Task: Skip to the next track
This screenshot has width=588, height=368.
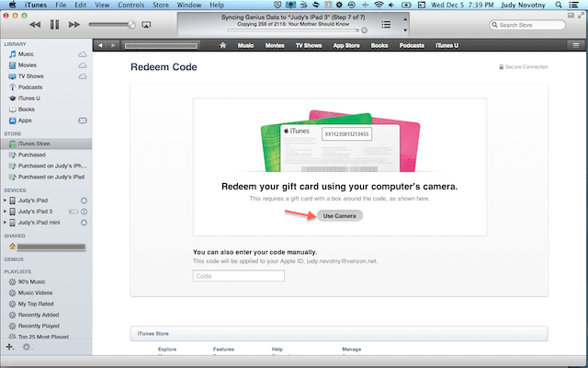Action: click(x=73, y=25)
